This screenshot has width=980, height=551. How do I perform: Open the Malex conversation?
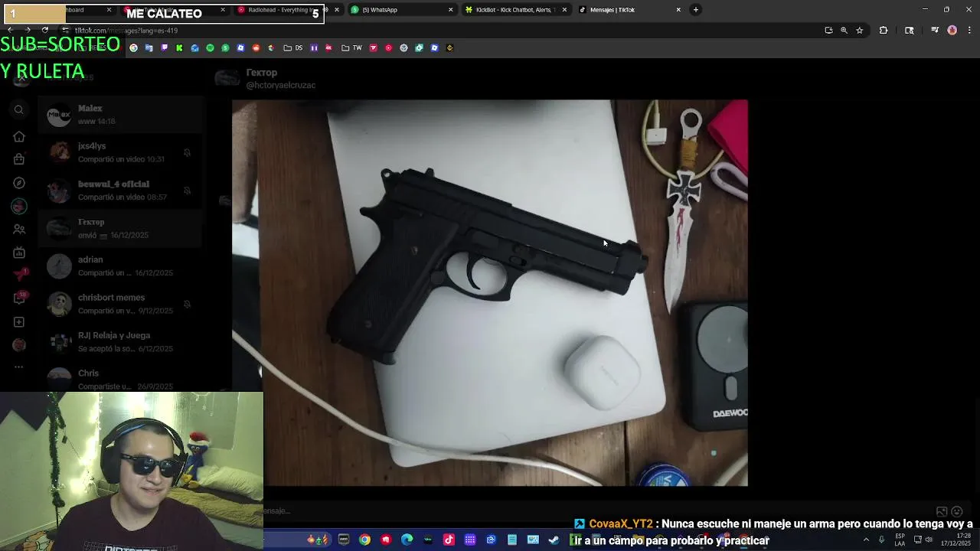[120, 116]
